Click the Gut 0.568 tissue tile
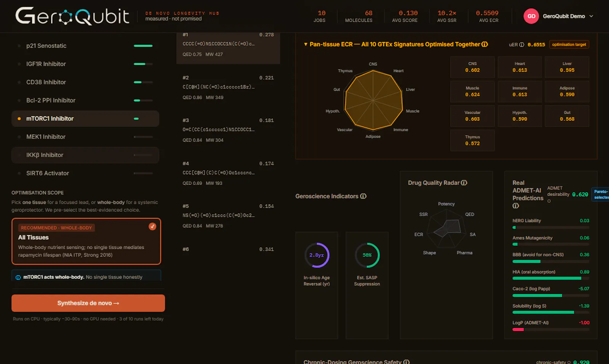Viewport: 609px width, 364px height. pyautogui.click(x=567, y=116)
